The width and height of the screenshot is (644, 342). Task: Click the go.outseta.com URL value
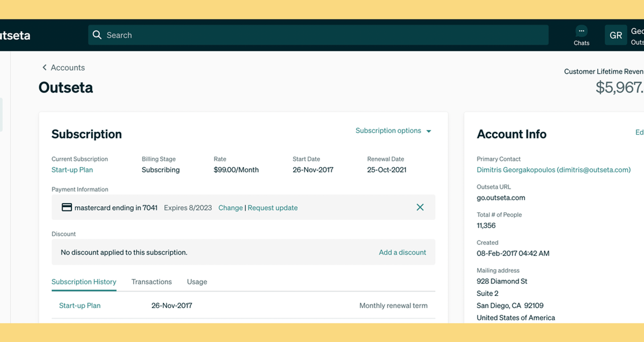tap(501, 198)
